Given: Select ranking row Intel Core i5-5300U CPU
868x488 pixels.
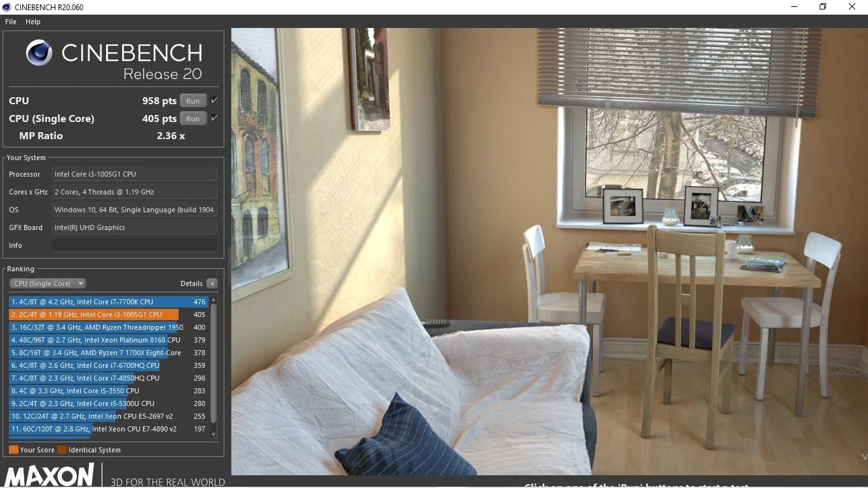Looking at the screenshot, I should coord(108,403).
